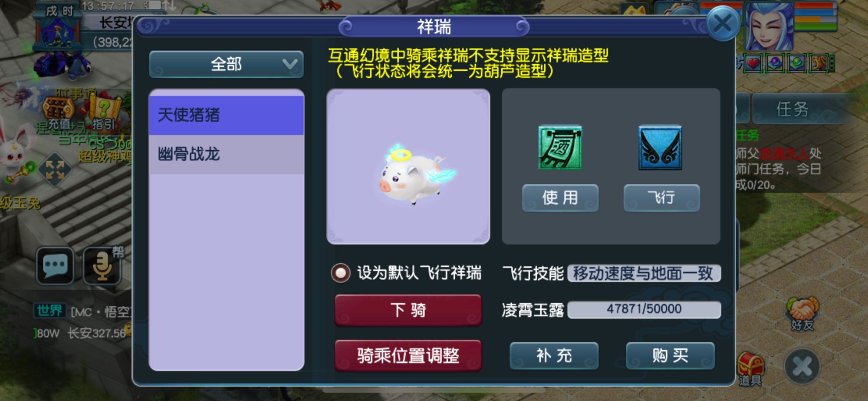Click the 飞行 button
868x401 pixels.
click(x=662, y=198)
